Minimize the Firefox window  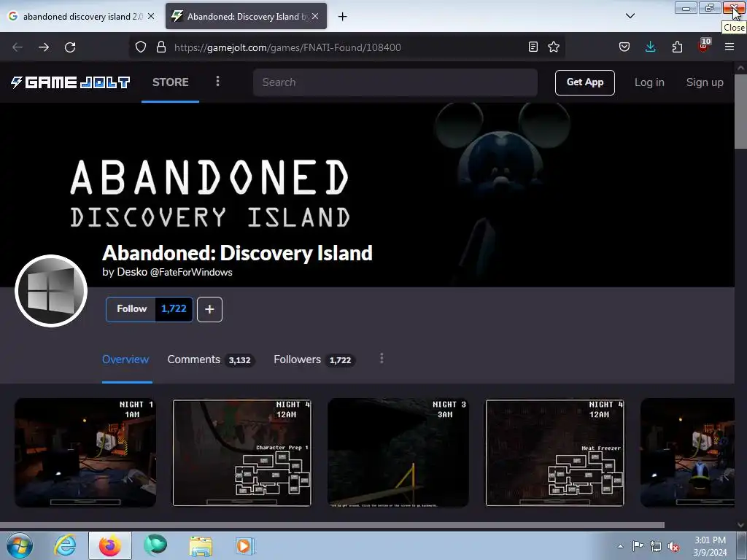(x=686, y=8)
